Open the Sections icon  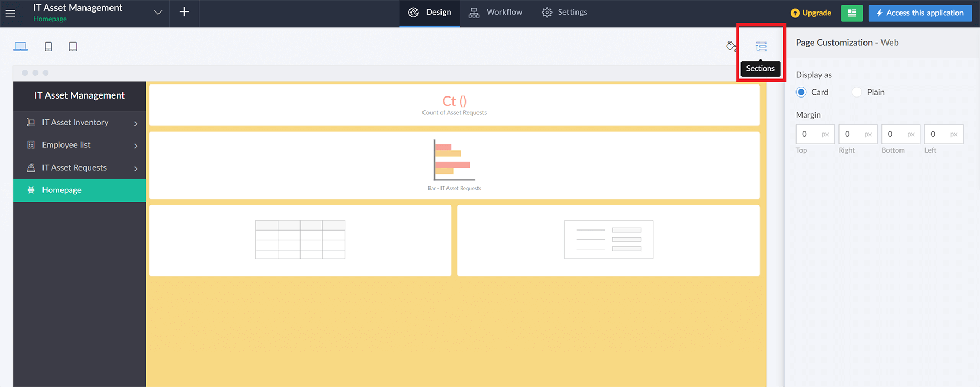[761, 47]
